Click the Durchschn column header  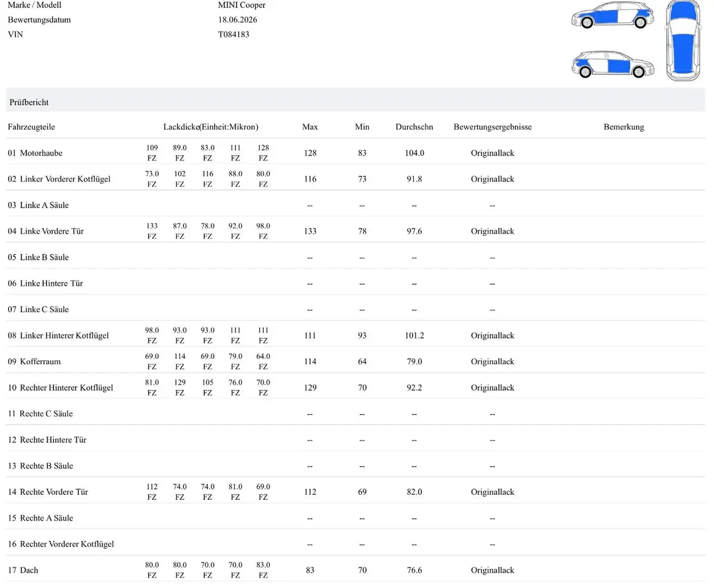point(414,127)
